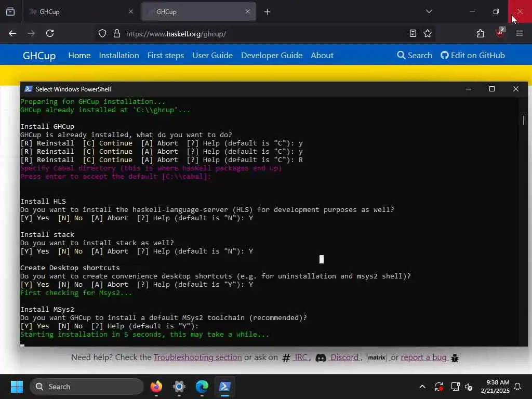The height and width of the screenshot is (399, 532).
Task: Open the Home nav item
Action: (x=79, y=55)
